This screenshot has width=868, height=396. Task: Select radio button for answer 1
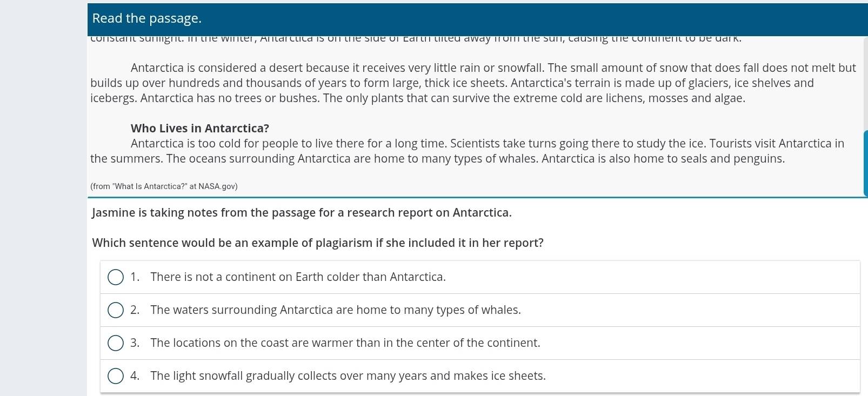coord(116,277)
